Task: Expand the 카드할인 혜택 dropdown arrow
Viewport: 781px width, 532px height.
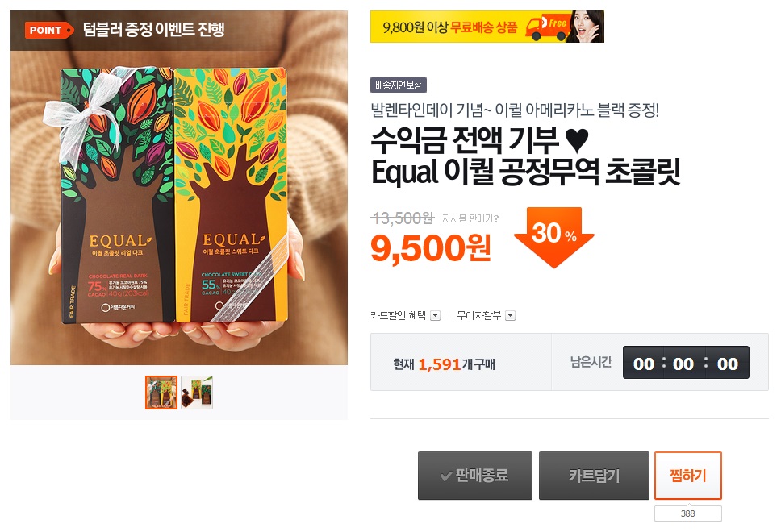Action: point(436,315)
